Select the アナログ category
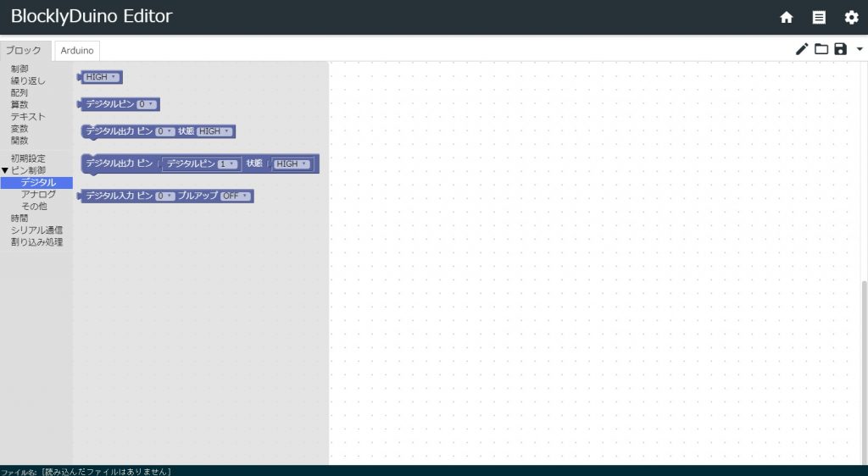This screenshot has height=476, width=868. coord(38,194)
